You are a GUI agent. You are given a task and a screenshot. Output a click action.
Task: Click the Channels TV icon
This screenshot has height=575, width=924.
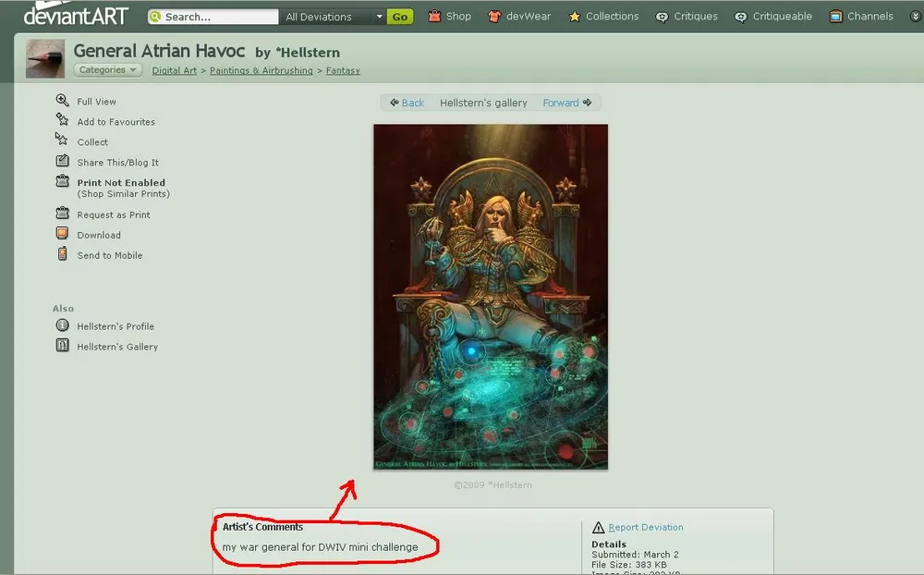[835, 17]
